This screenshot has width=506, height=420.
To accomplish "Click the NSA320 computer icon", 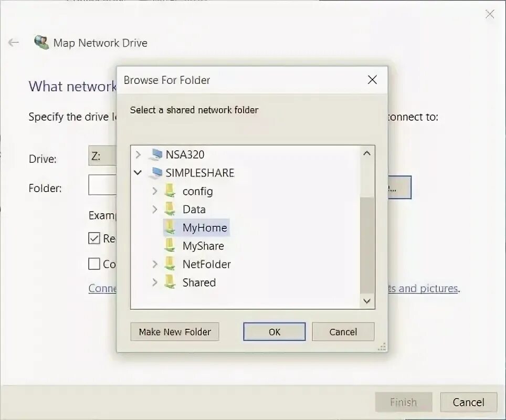I will (x=156, y=155).
